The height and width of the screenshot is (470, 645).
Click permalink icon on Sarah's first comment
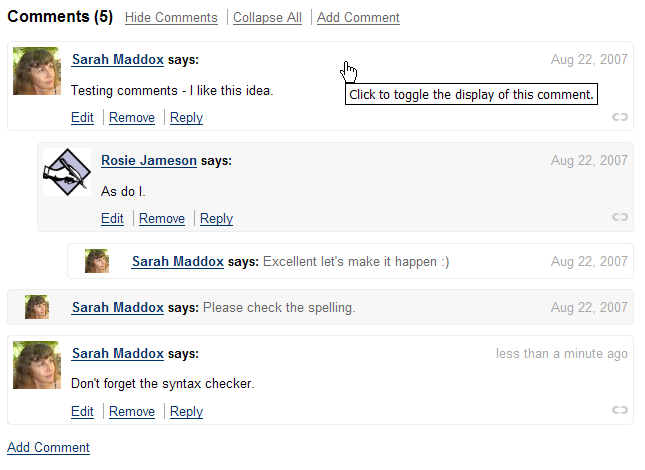pos(620,118)
